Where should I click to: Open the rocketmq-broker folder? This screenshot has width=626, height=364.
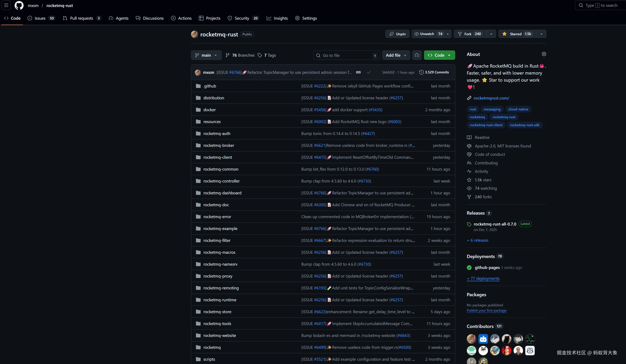click(x=219, y=145)
